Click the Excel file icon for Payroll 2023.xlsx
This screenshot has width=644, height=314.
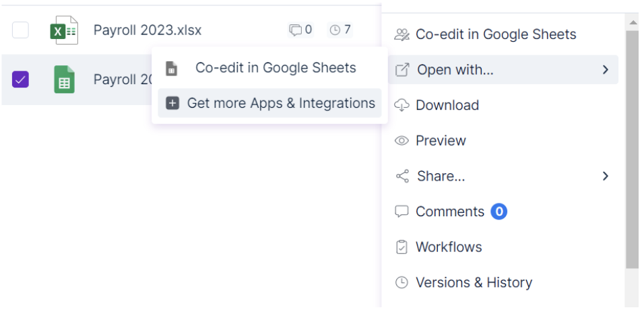pos(64,30)
